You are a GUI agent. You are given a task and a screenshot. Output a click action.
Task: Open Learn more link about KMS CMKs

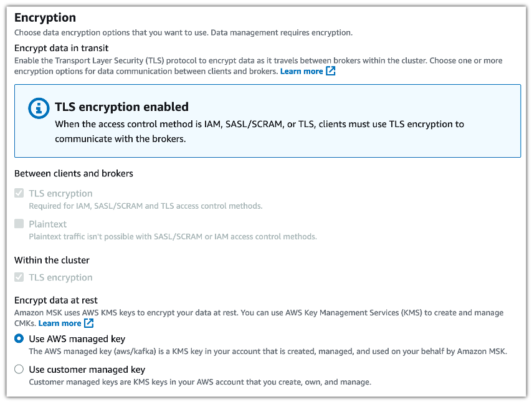60,323
